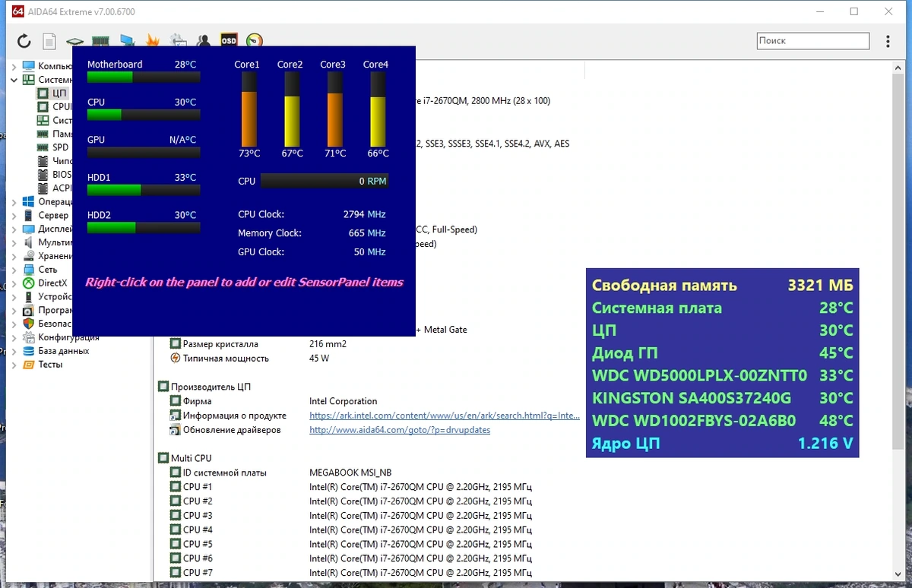Open the three-dot menu beside search
The height and width of the screenshot is (588, 912).
(888, 41)
